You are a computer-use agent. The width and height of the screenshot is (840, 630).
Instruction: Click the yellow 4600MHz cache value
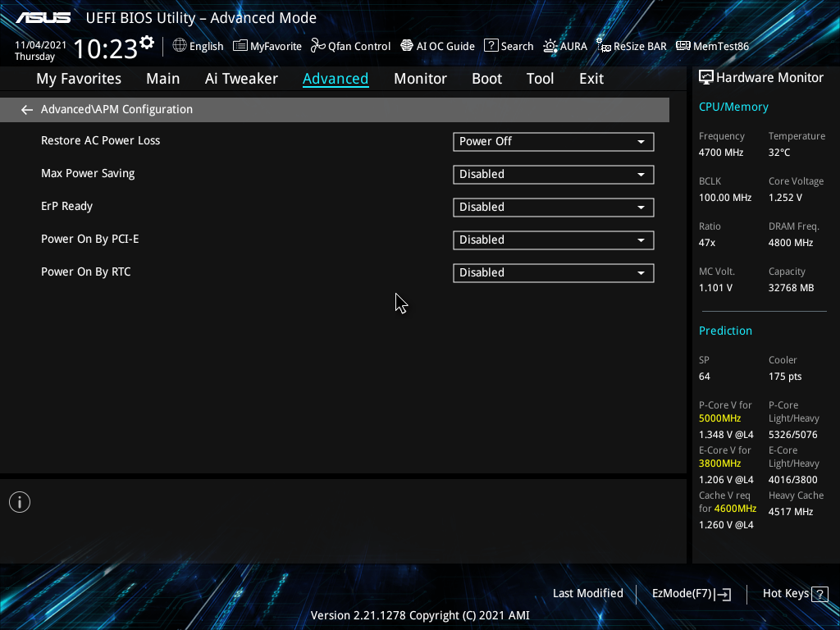(735, 509)
